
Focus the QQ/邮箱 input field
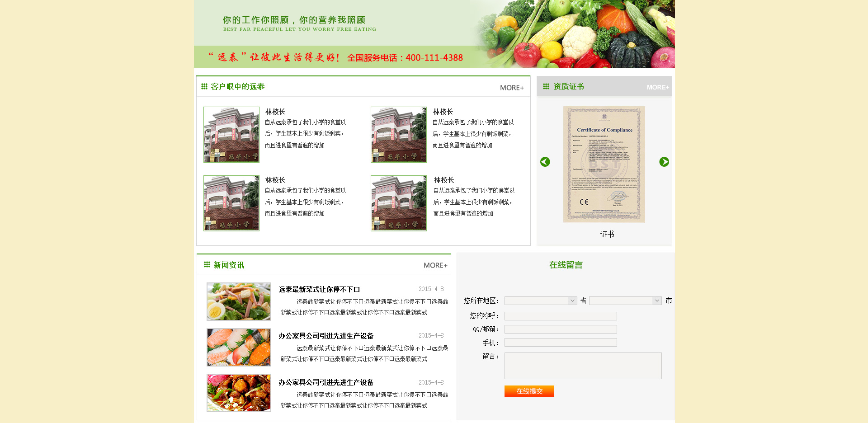coord(560,329)
